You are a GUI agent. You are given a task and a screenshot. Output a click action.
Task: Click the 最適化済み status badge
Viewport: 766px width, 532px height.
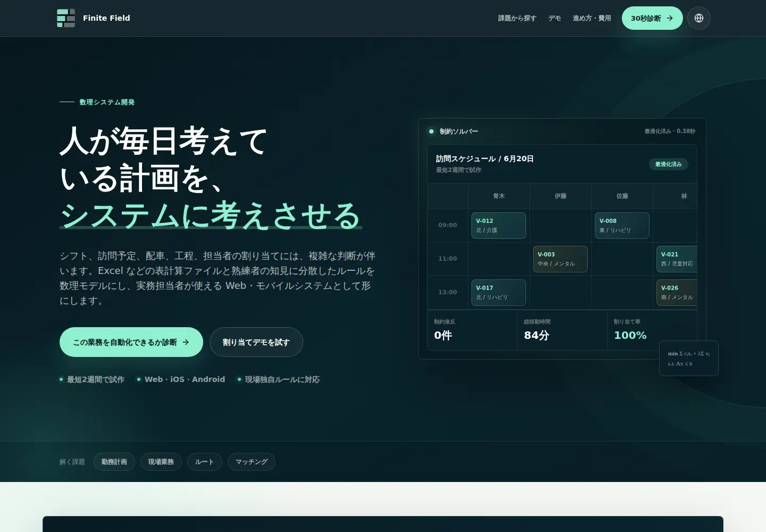coord(669,164)
